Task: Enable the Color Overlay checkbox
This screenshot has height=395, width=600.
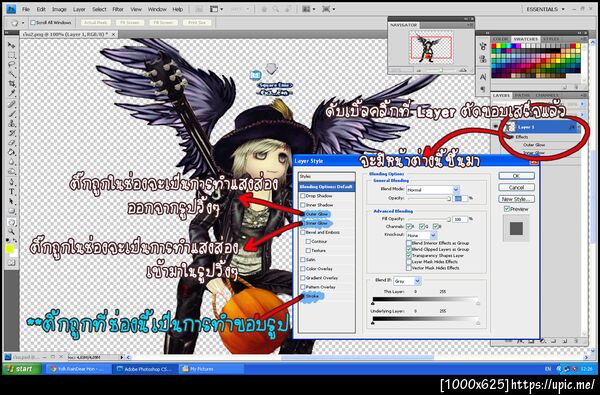Action: click(303, 269)
